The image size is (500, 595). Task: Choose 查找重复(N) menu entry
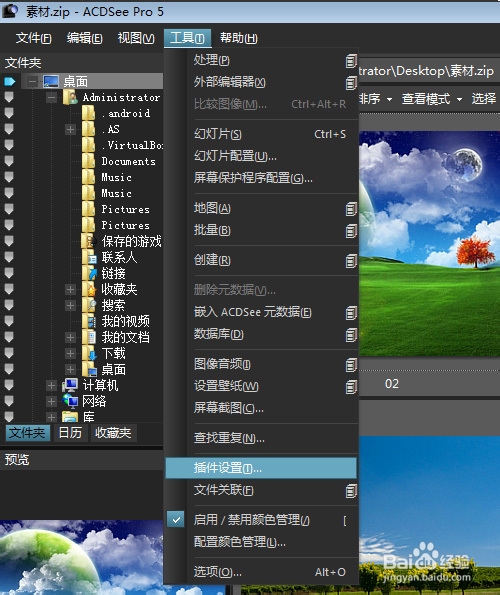click(262, 438)
